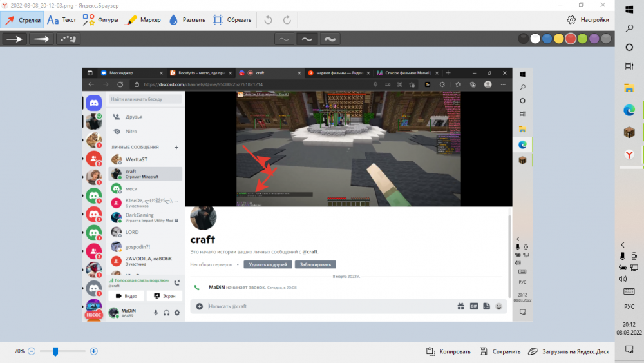This screenshot has width=644, height=363.
Task: Redo the last undone edit
Action: tap(287, 20)
